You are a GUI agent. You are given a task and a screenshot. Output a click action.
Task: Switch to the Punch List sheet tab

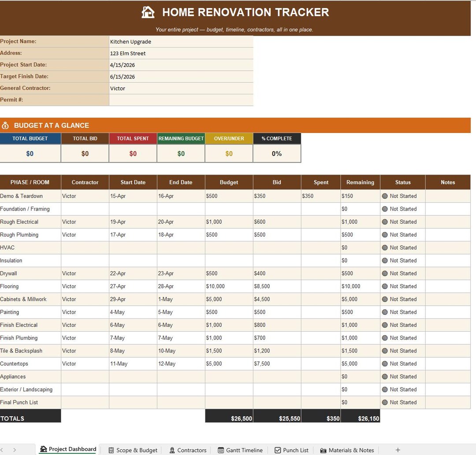click(291, 451)
